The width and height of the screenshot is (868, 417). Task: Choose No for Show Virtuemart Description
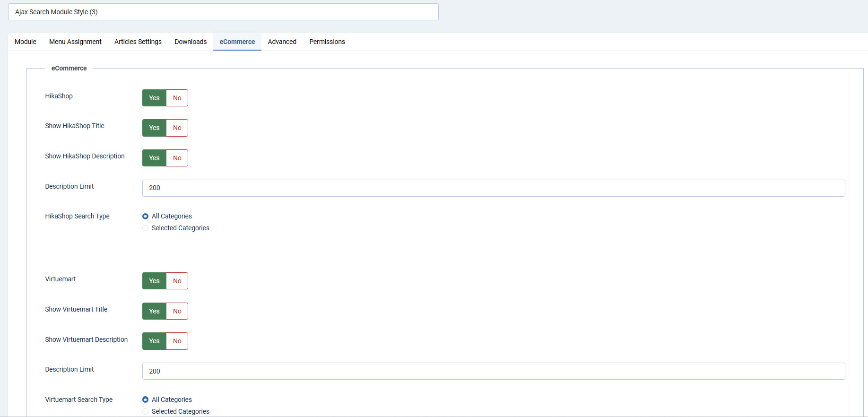pyautogui.click(x=177, y=341)
